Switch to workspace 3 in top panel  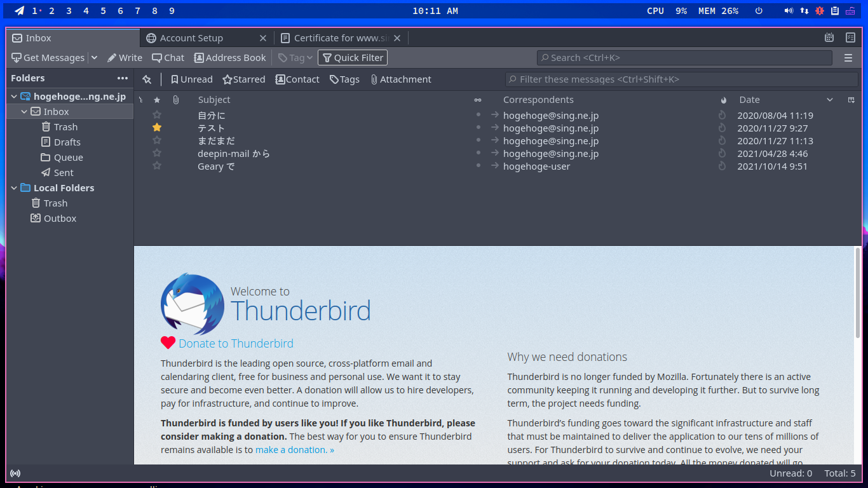69,11
